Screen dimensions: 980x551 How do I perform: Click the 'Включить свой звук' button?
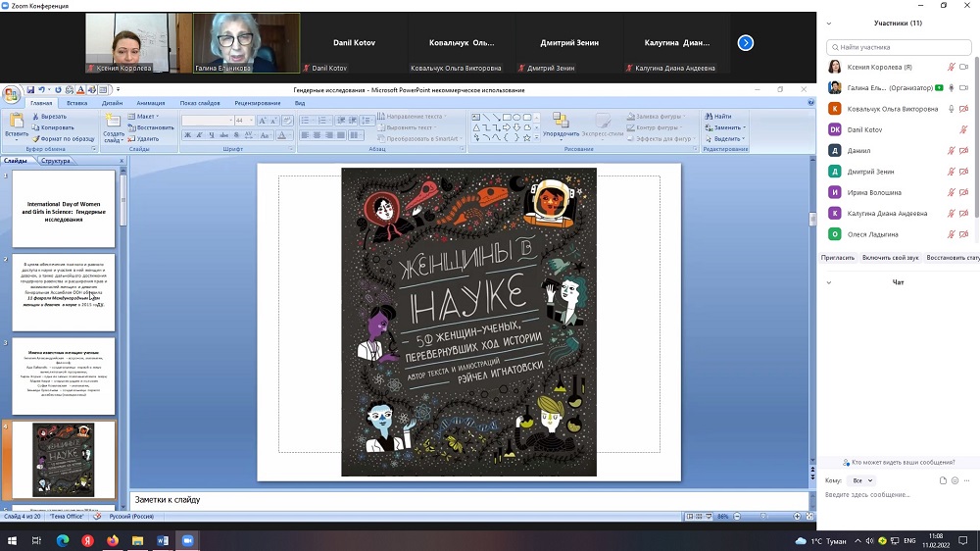click(x=891, y=257)
